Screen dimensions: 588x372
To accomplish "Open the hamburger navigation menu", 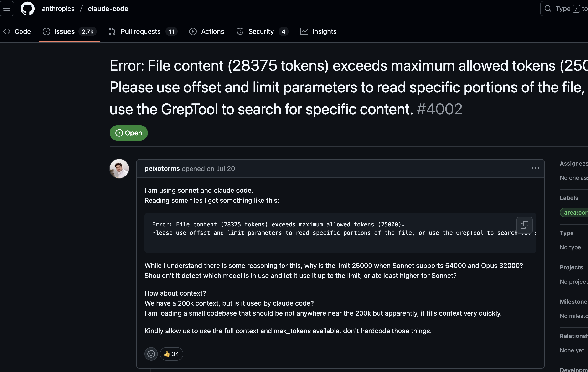I will [7, 9].
